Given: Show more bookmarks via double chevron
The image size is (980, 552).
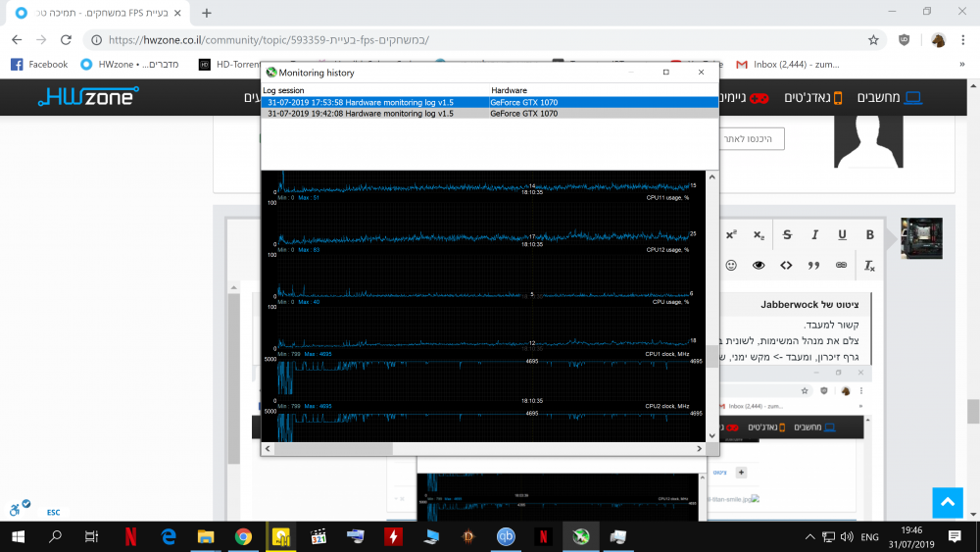Looking at the screenshot, I should pos(962,65).
